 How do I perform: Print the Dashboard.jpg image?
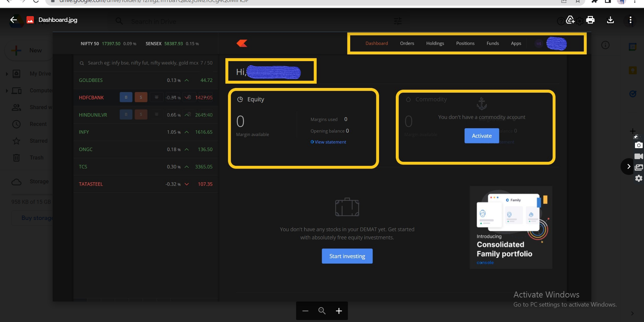coord(590,20)
